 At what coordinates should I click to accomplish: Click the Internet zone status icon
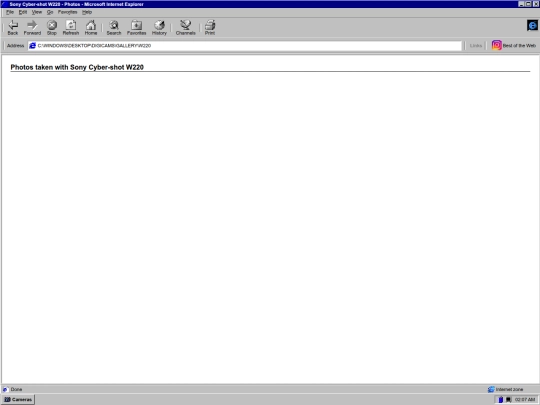(x=491, y=390)
